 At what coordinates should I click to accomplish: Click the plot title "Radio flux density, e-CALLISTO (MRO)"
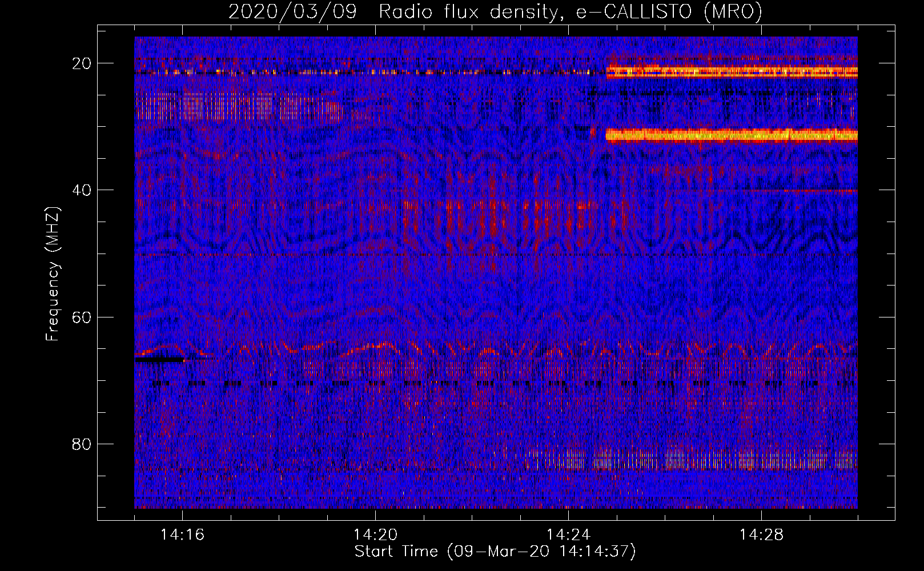tap(570, 12)
